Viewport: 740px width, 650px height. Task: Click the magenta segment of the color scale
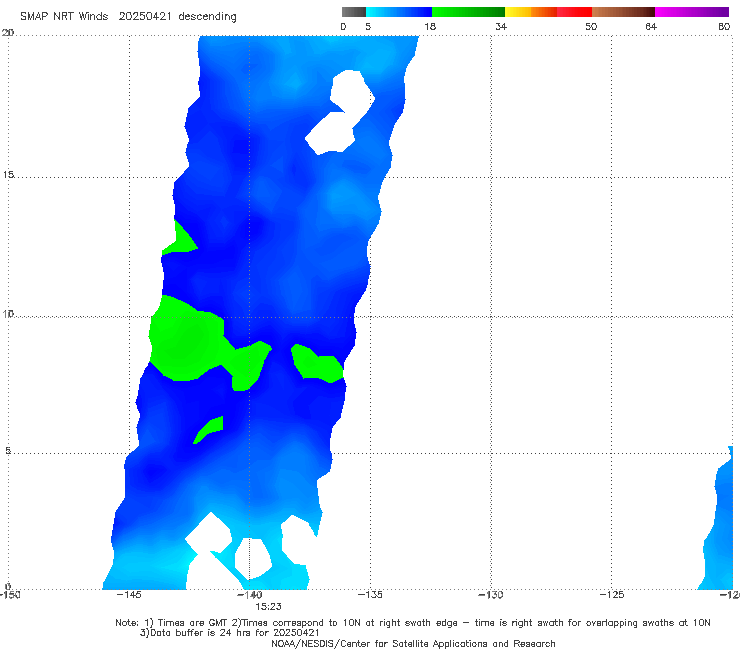[692, 12]
